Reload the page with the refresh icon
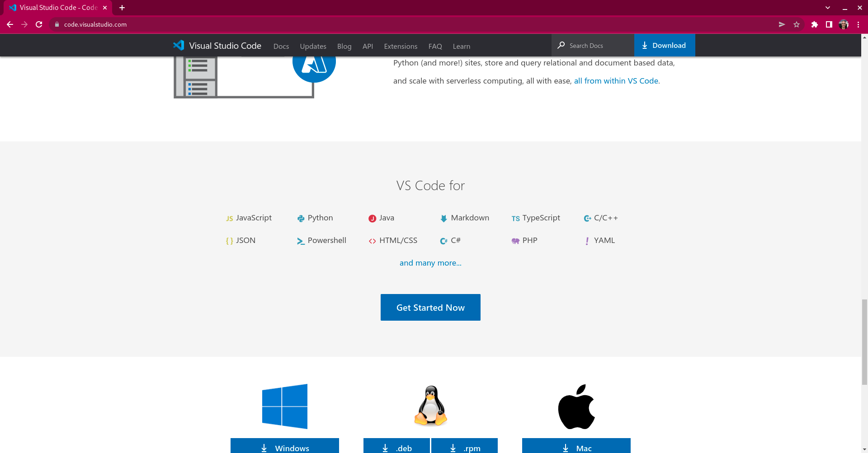 click(x=39, y=24)
